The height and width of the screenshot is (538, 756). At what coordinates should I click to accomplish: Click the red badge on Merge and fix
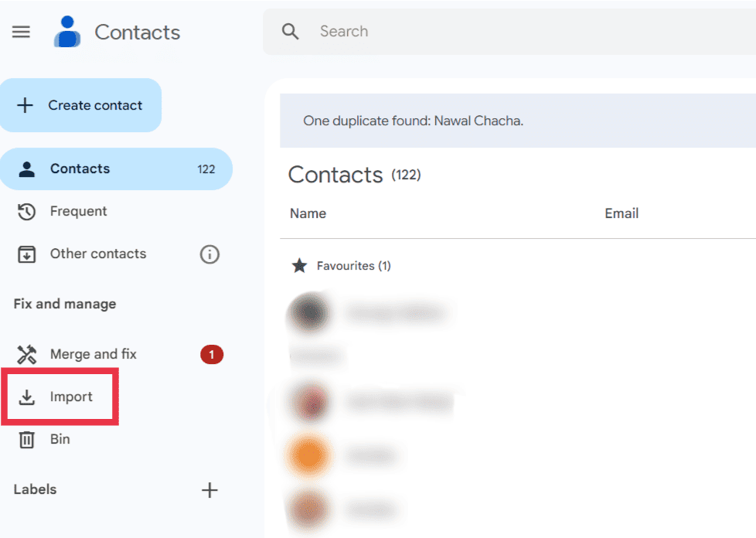212,354
